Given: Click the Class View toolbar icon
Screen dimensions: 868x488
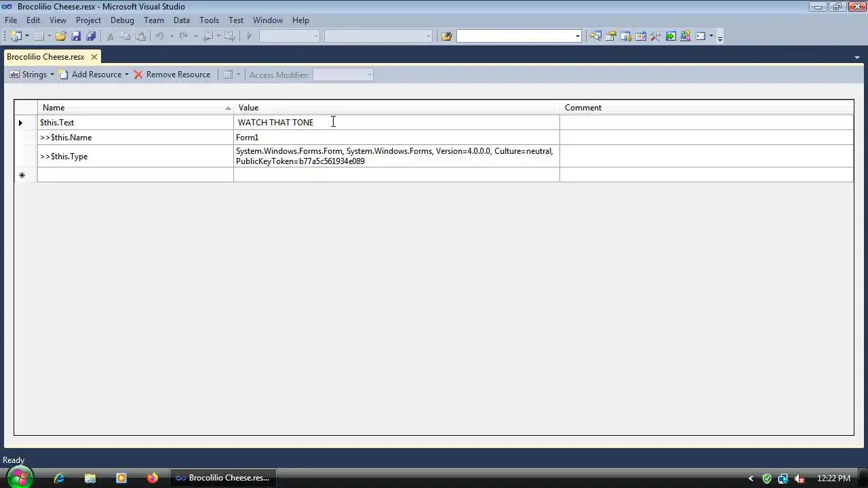Looking at the screenshot, I should coord(686,36).
